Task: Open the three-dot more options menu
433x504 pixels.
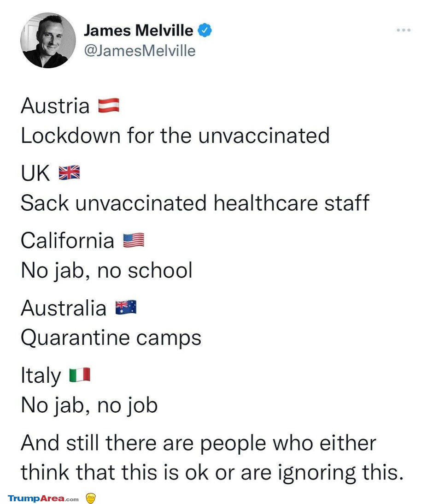Action: (x=404, y=30)
